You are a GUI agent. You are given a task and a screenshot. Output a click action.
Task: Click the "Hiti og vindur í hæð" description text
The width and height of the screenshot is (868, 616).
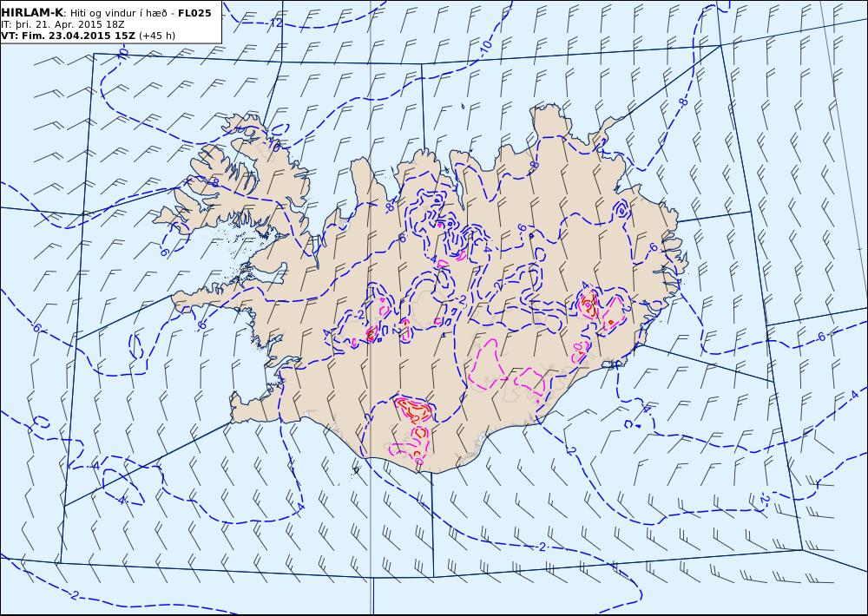tap(118, 13)
